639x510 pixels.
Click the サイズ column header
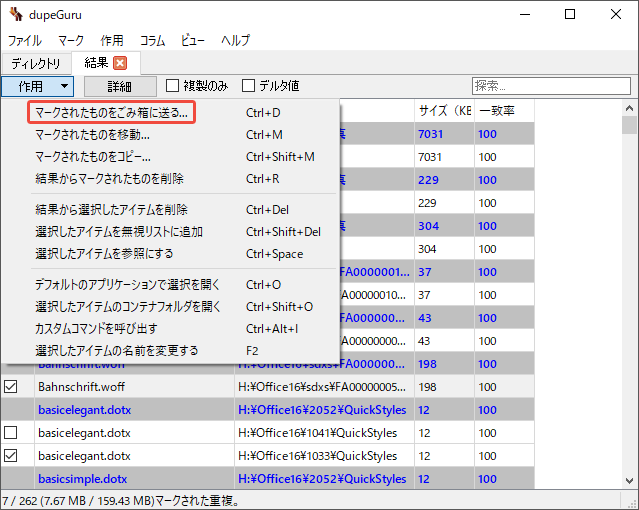[x=445, y=110]
